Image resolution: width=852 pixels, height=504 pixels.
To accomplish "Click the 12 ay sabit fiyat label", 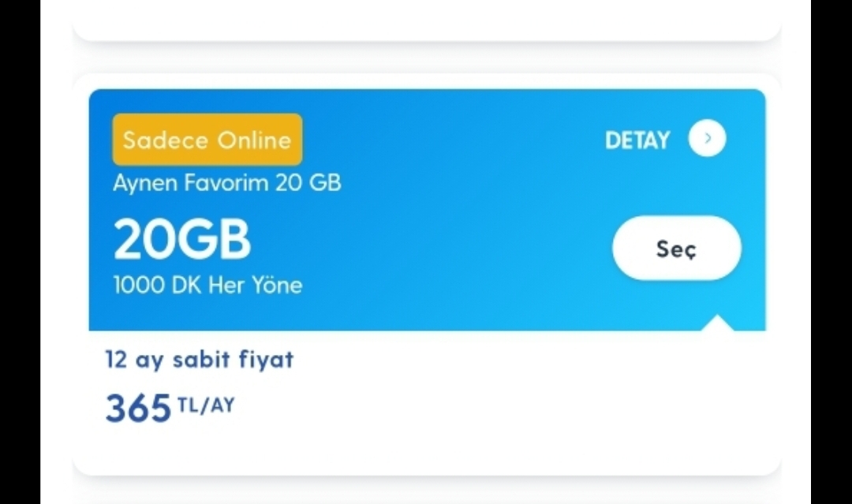I will [198, 359].
